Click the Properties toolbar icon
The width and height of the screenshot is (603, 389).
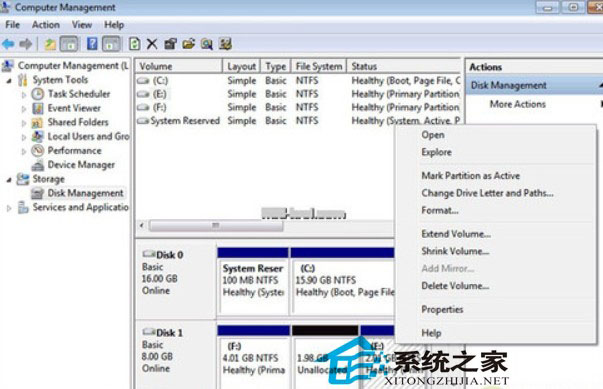tap(170, 44)
